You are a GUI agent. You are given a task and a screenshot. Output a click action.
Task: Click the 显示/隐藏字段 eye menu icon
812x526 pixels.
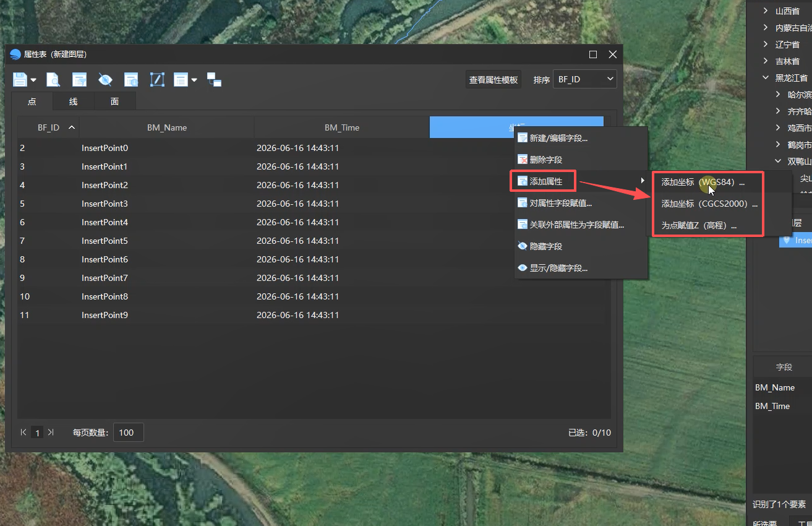tap(523, 268)
